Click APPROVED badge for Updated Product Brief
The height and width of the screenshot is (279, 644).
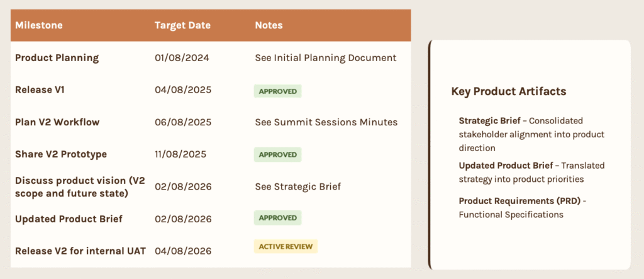[277, 218]
